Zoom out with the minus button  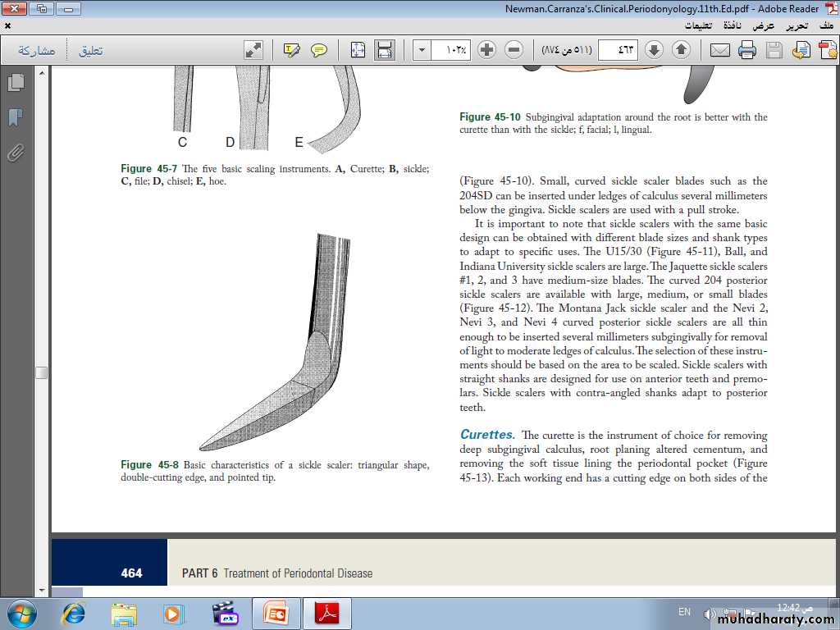coord(514,50)
